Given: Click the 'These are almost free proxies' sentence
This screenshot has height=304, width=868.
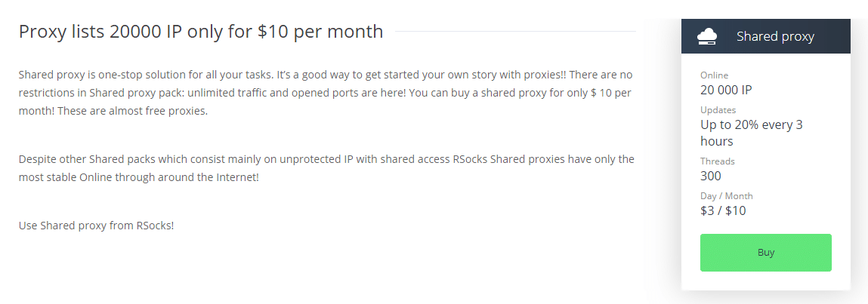Looking at the screenshot, I should pyautogui.click(x=132, y=111).
